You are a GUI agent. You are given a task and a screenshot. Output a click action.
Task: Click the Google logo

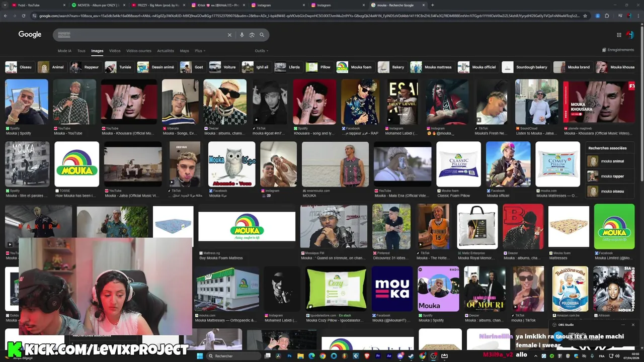pos(30,35)
